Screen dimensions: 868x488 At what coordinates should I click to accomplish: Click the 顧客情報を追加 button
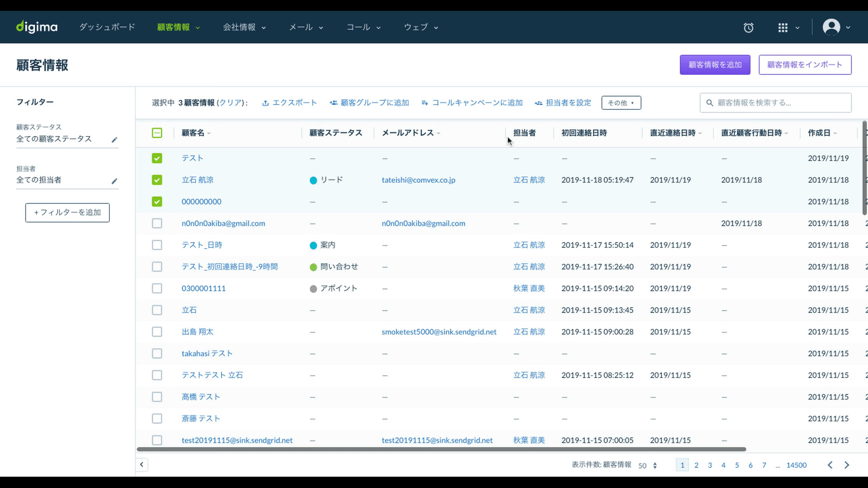click(715, 65)
